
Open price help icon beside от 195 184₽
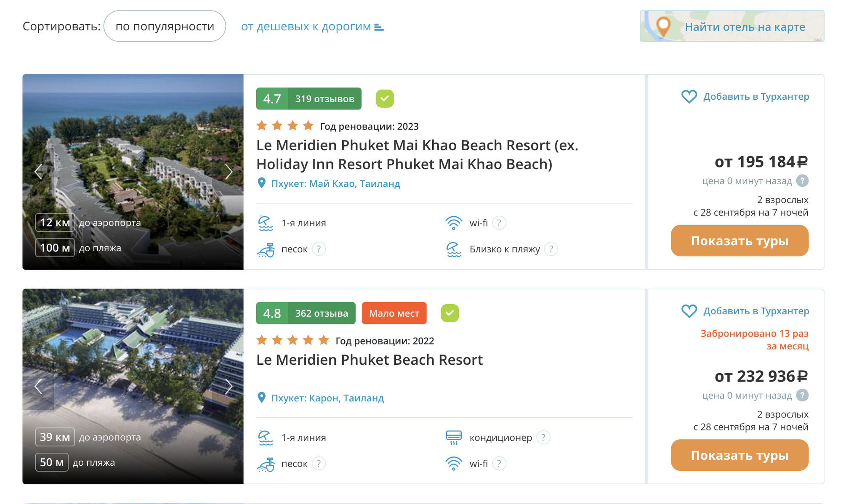click(802, 181)
